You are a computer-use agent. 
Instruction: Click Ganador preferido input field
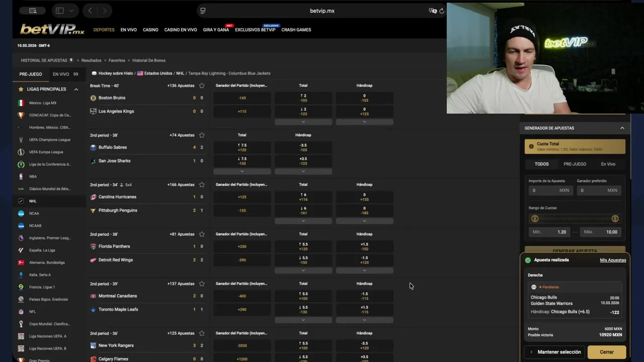(598, 191)
